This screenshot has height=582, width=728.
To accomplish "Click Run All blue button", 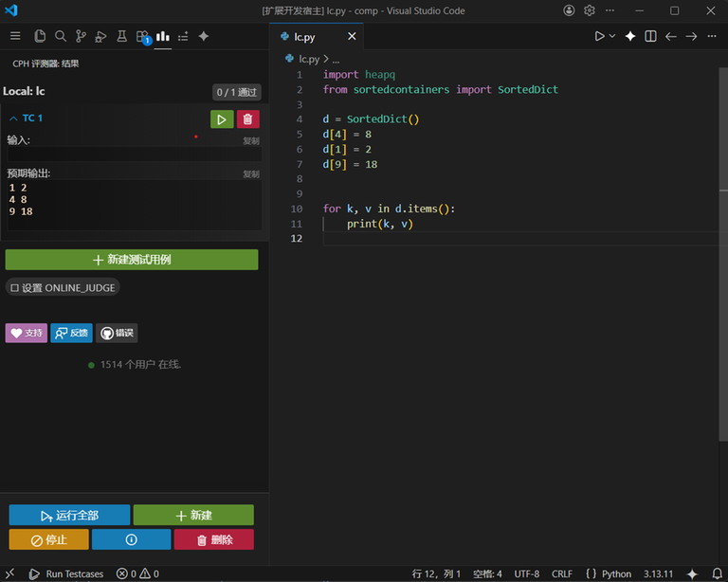I will [x=69, y=515].
